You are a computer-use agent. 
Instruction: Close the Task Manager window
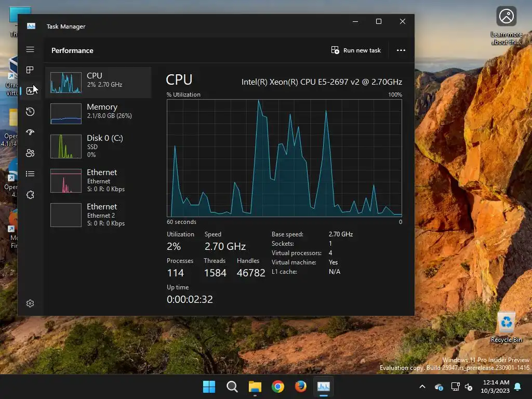(x=403, y=21)
